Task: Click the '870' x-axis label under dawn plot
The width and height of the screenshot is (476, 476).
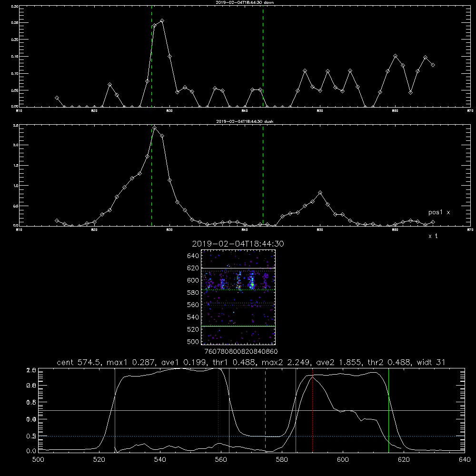Action: coord(470,111)
